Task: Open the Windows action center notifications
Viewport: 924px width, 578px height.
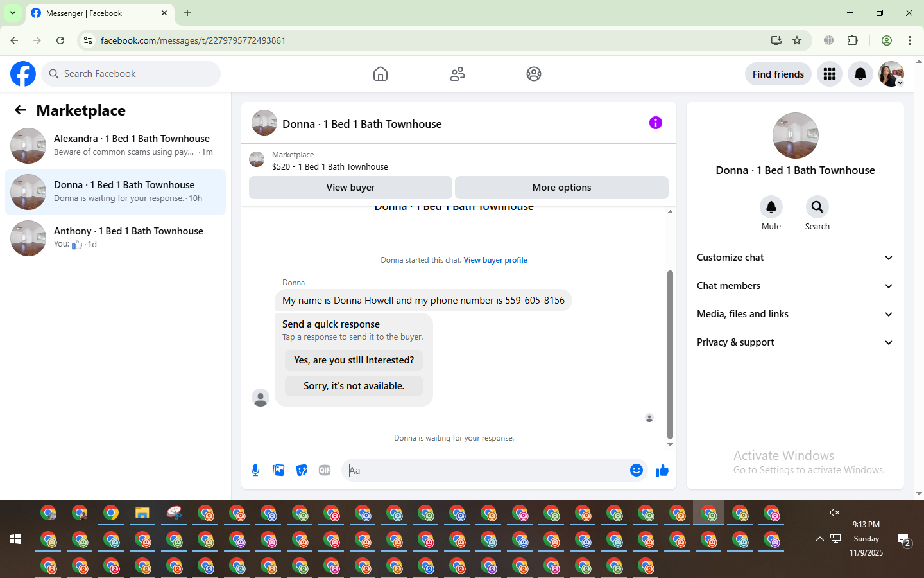Action: pyautogui.click(x=904, y=539)
